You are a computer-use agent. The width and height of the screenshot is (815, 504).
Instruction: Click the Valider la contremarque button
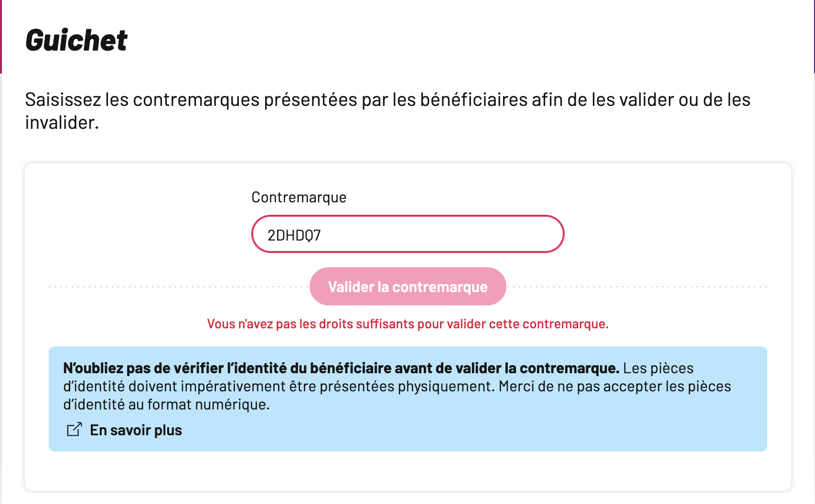[407, 286]
